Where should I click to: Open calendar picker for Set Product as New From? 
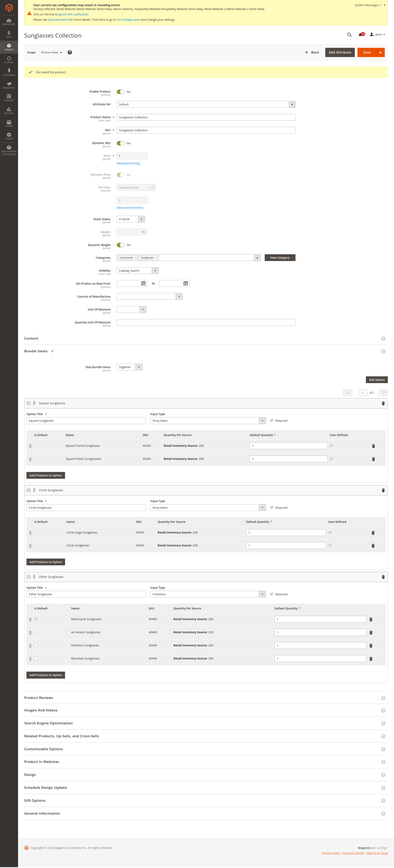pos(143,284)
